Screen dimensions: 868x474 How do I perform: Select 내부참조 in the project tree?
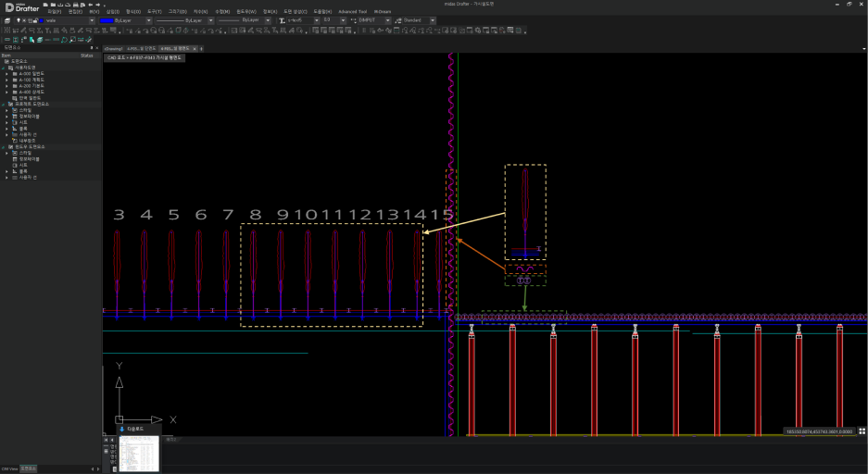pos(27,141)
